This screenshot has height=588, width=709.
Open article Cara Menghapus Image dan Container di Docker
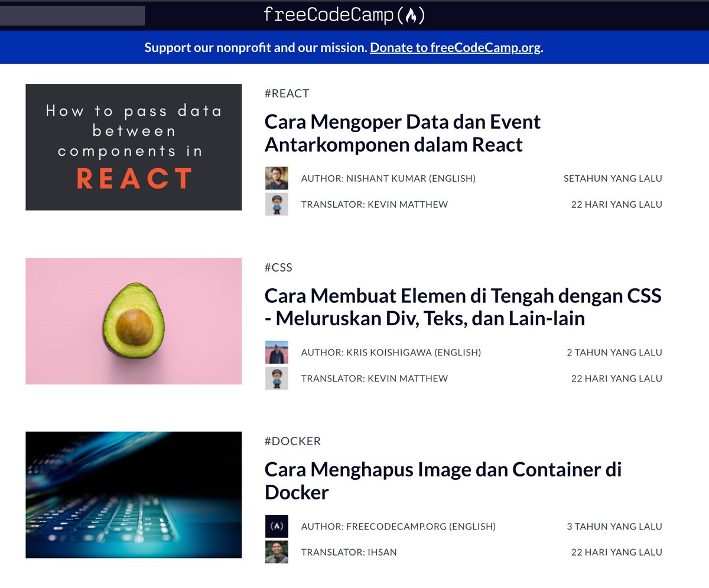coord(443,481)
